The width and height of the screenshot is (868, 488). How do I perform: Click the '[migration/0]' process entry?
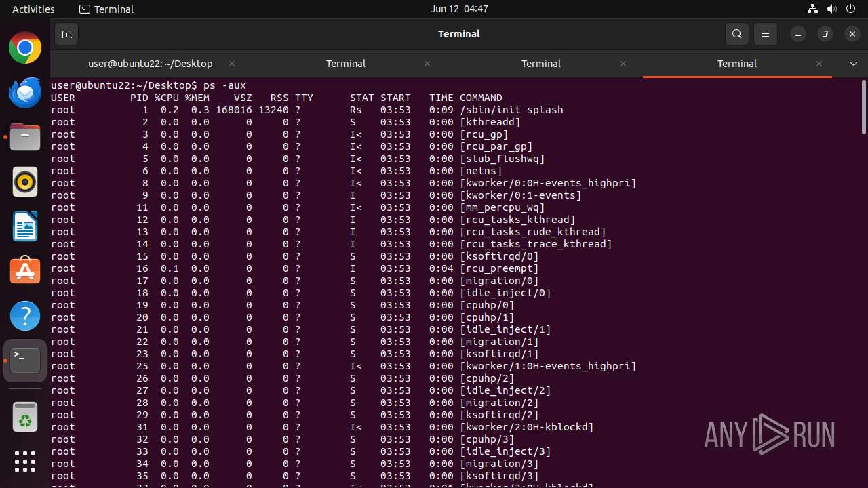pos(499,281)
